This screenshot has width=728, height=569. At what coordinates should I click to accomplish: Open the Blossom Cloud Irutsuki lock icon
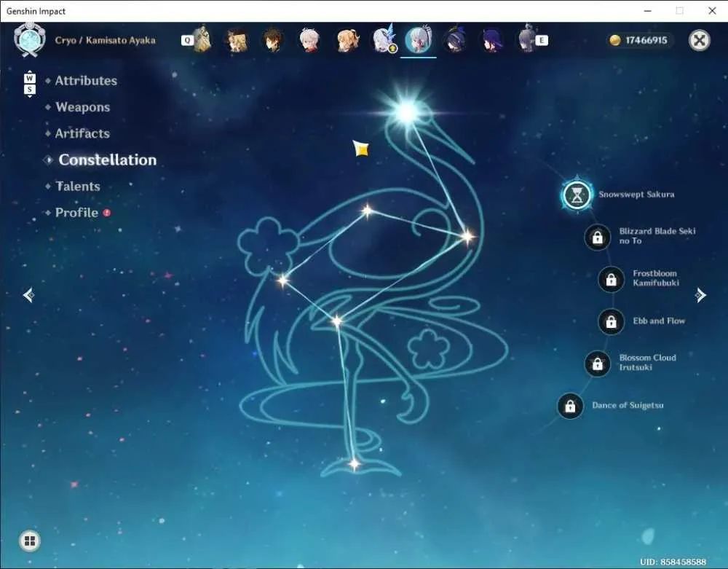(x=598, y=364)
